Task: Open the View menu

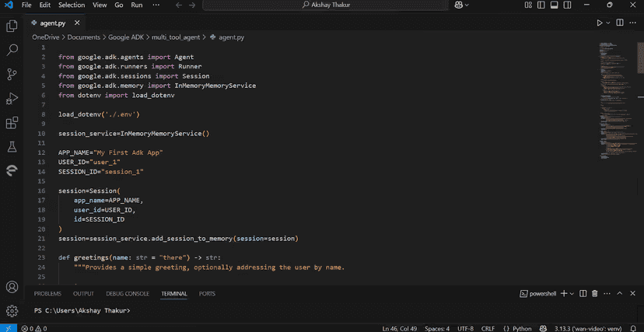Action: click(x=100, y=5)
